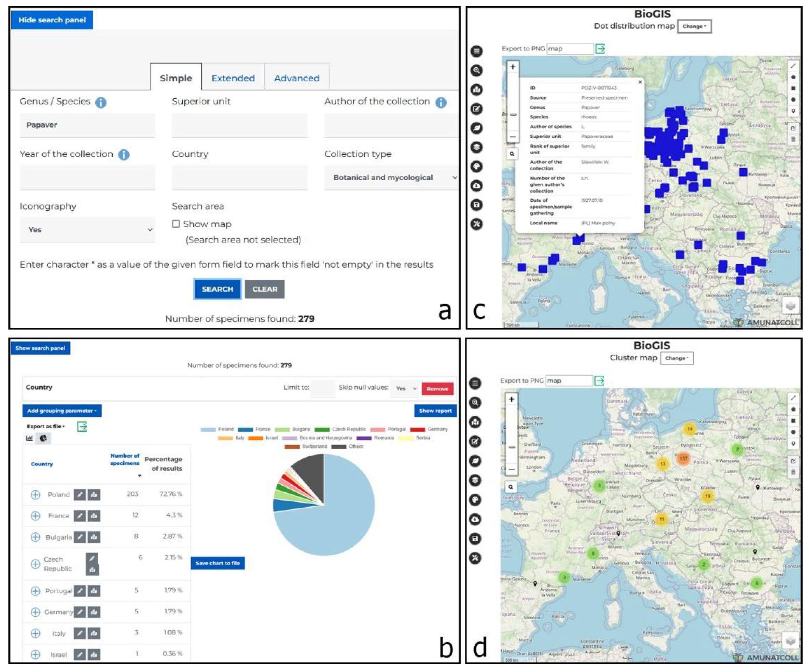The image size is (809, 672).
Task: Open Change dropdown next to Cluster map
Action: click(x=676, y=358)
